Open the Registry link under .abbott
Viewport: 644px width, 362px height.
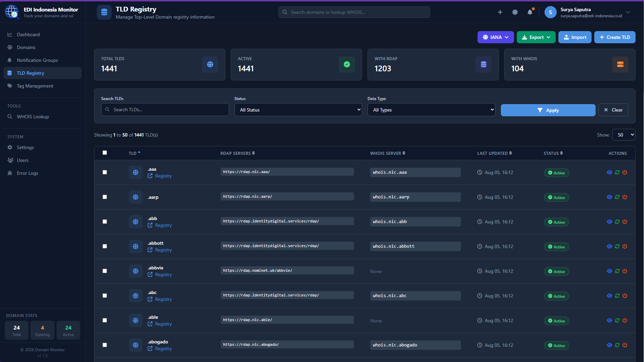point(160,250)
